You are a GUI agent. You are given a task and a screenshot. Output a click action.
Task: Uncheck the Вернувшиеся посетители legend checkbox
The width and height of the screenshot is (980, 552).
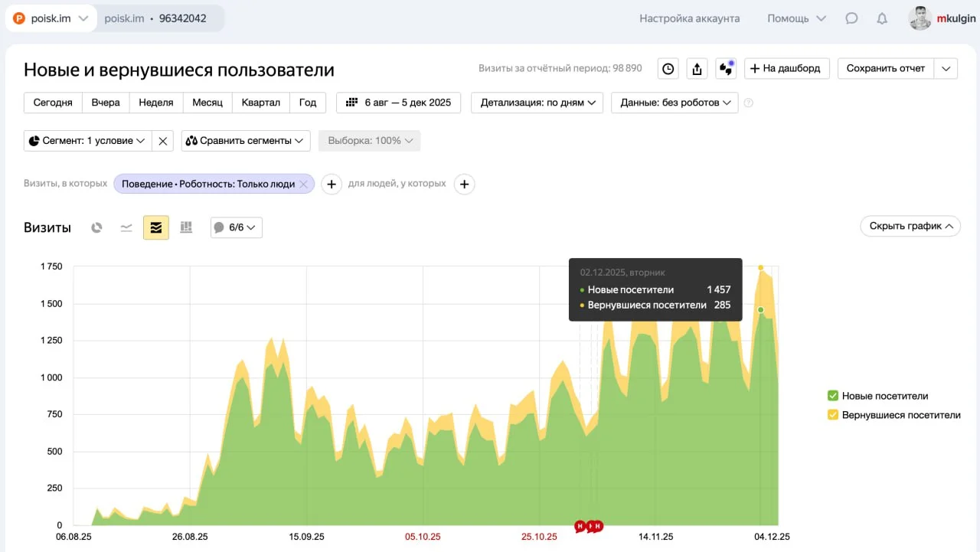[833, 415]
